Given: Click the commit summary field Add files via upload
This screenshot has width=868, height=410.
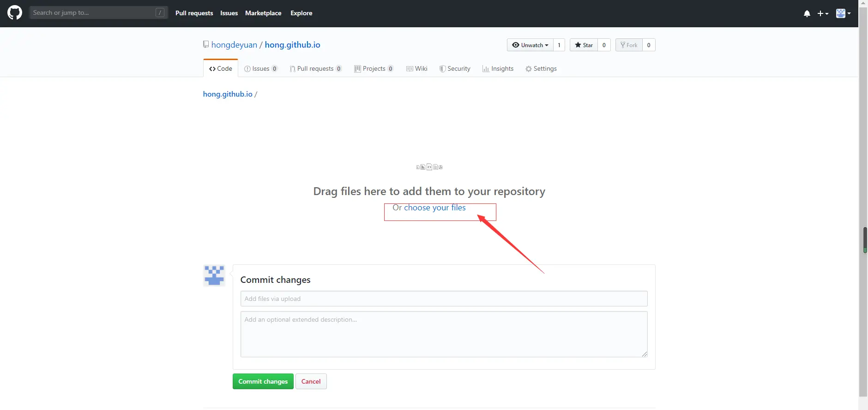Looking at the screenshot, I should 444,299.
